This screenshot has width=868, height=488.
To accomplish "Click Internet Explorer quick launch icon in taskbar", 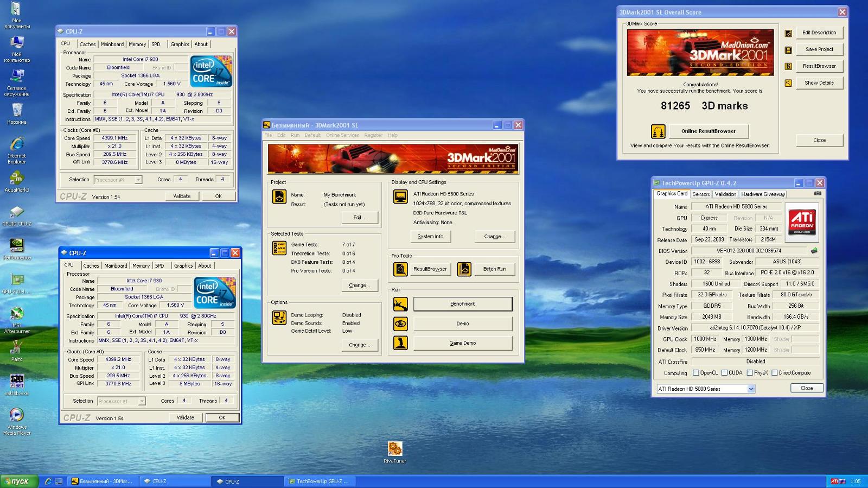I will tap(48, 481).
